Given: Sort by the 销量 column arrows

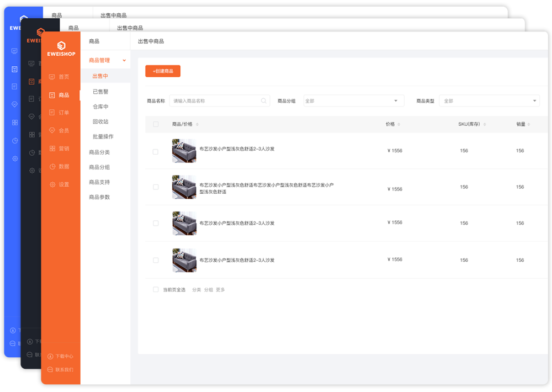Looking at the screenshot, I should pos(529,124).
